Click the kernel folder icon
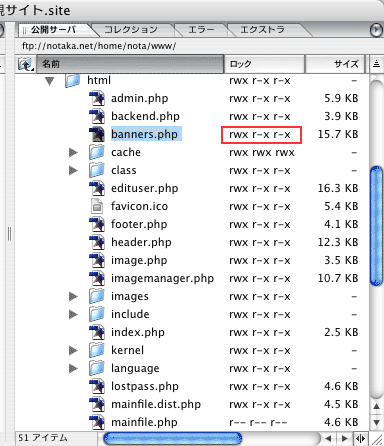 coord(97,350)
